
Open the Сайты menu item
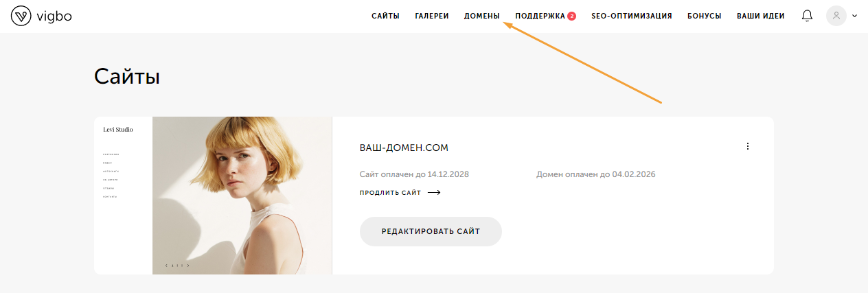385,16
